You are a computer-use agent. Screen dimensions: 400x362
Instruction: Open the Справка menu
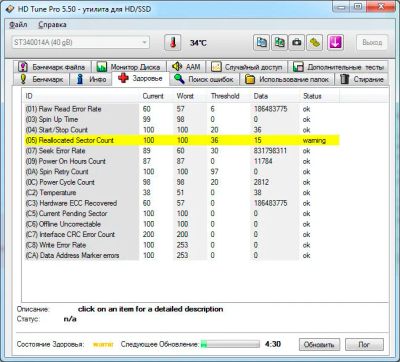[x=52, y=25]
